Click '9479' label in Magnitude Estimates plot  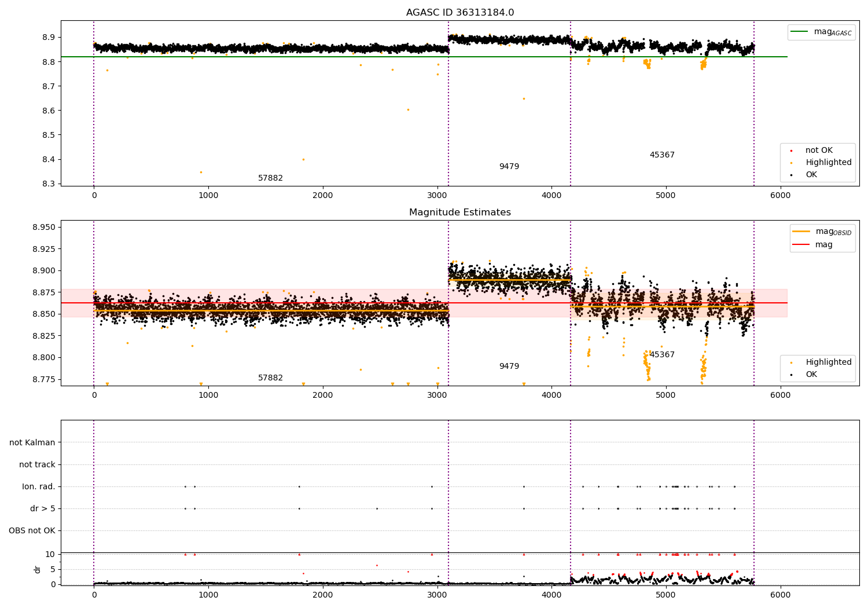coord(509,367)
